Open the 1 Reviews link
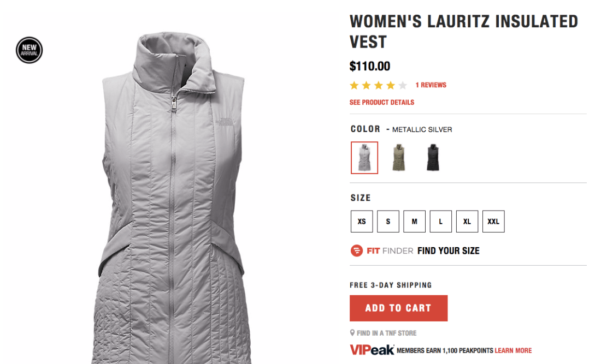This screenshot has width=601, height=364. point(431,85)
